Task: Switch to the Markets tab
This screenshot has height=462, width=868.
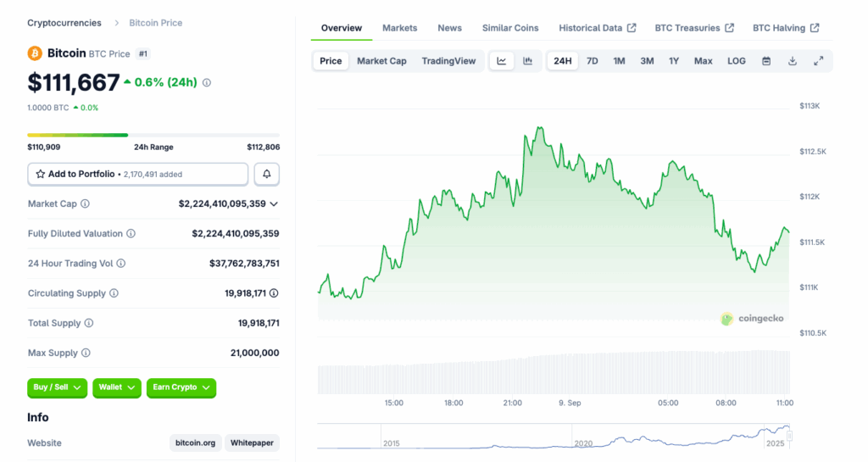Action: click(399, 28)
